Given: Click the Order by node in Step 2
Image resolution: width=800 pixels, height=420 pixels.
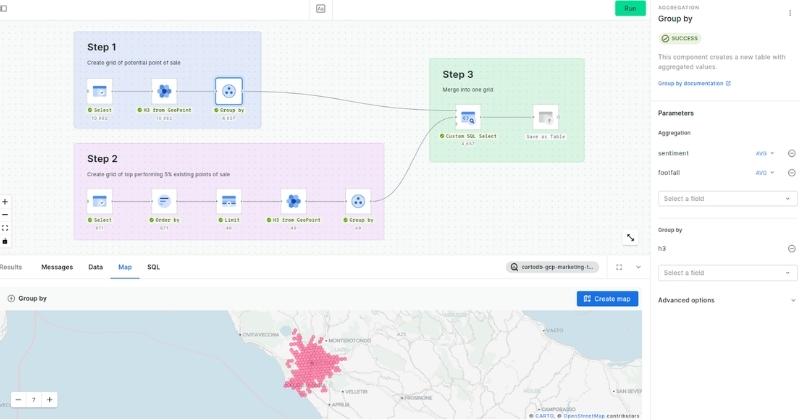Looking at the screenshot, I should point(164,202).
